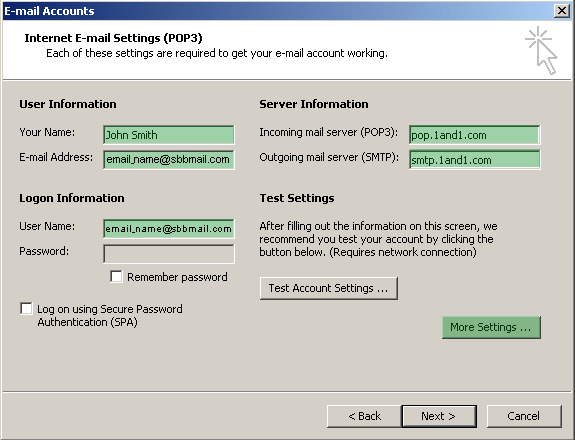
Task: Click the Password label
Action: click(44, 251)
